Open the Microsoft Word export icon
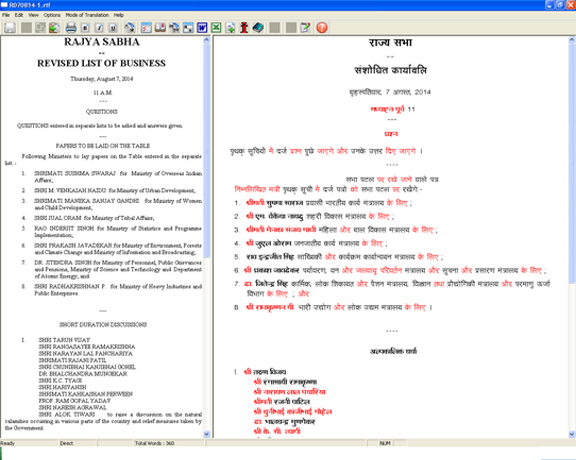 point(202,28)
